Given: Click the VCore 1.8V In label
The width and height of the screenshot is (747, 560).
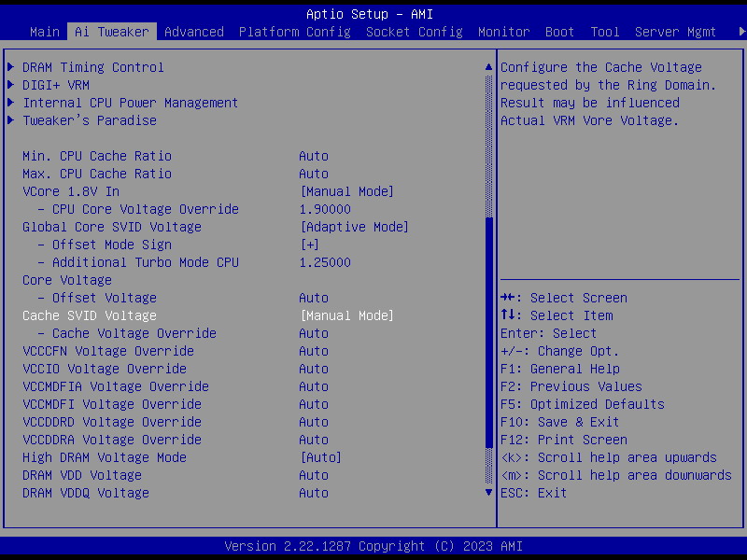Looking at the screenshot, I should [71, 191].
